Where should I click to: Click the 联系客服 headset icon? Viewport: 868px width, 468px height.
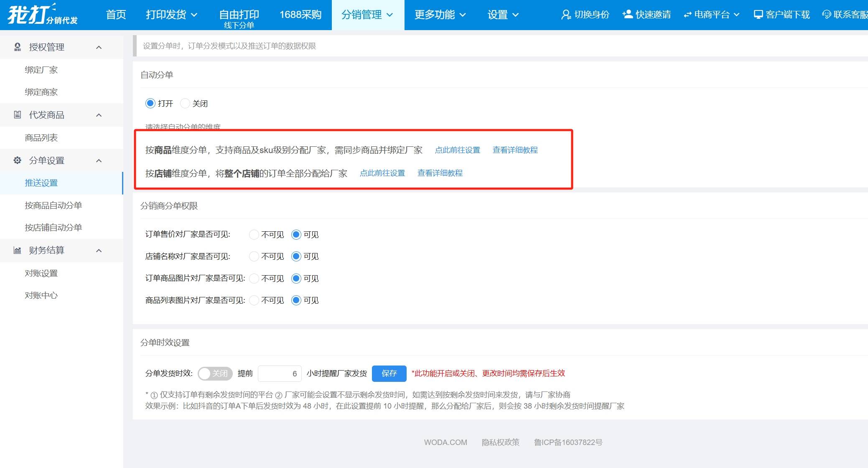(826, 15)
